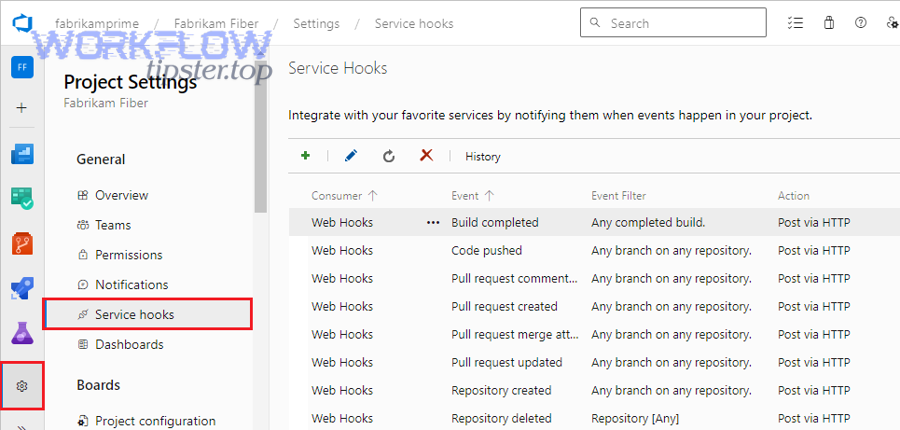
Task: Select the Pull request updated row
Action: [594, 362]
